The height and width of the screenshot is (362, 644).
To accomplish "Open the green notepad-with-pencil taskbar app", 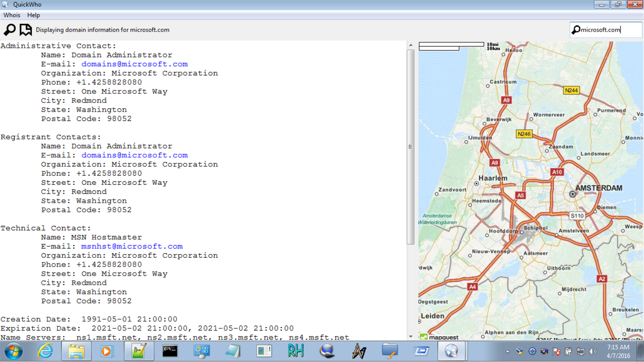I will click(138, 351).
